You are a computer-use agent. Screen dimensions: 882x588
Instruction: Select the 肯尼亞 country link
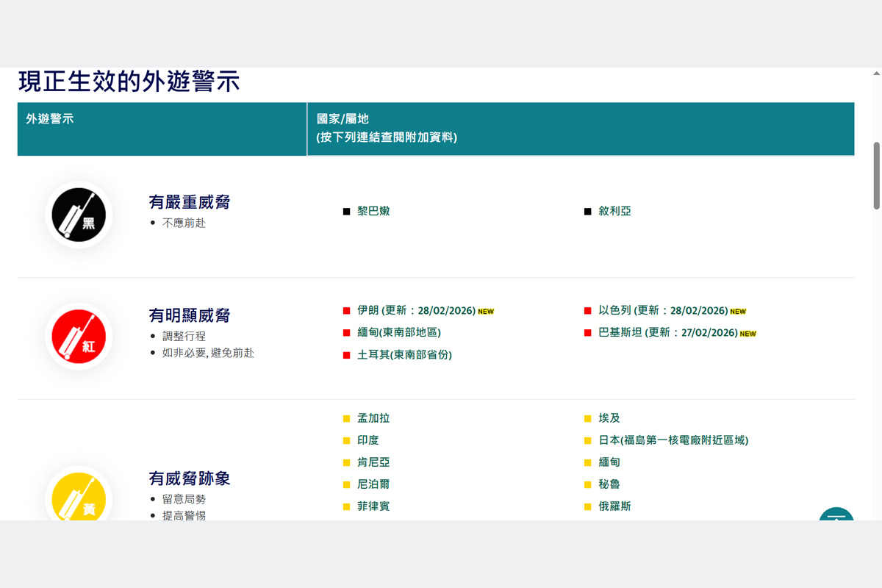click(373, 462)
